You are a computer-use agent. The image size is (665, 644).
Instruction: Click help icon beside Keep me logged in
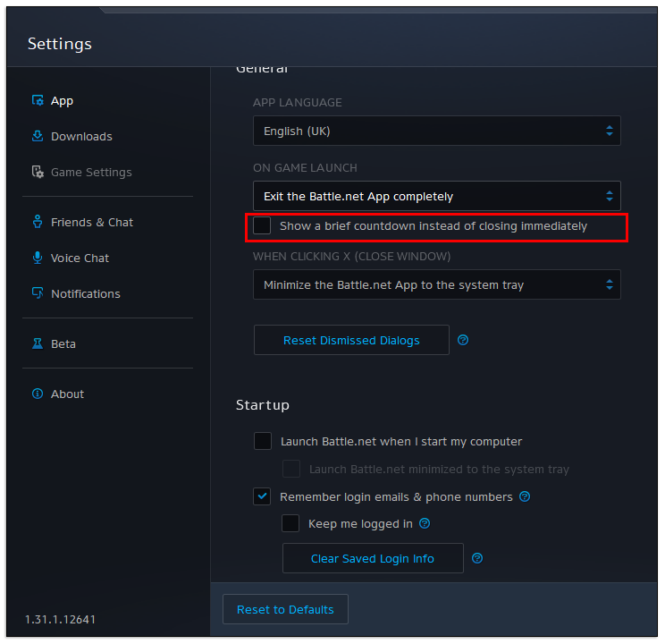pos(425,523)
